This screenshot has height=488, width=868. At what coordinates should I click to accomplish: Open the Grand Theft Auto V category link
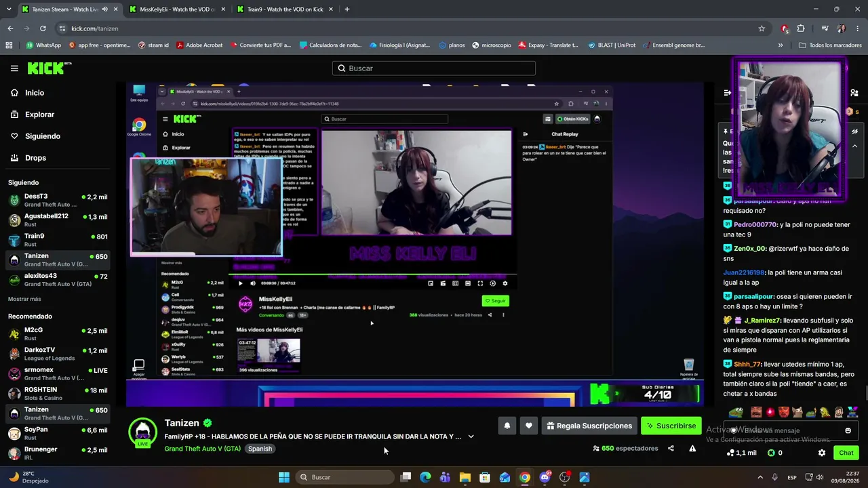[x=203, y=449]
